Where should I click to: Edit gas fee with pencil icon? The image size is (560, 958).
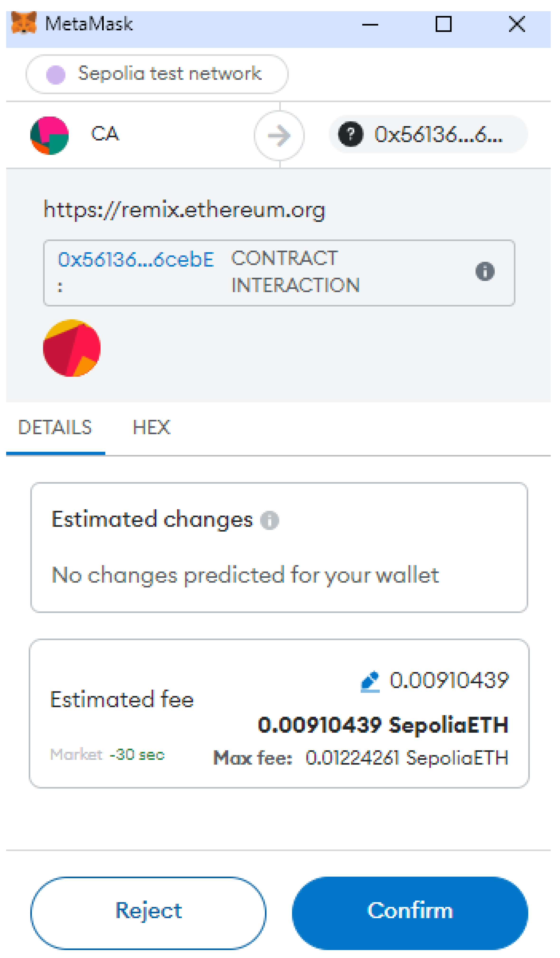click(370, 682)
